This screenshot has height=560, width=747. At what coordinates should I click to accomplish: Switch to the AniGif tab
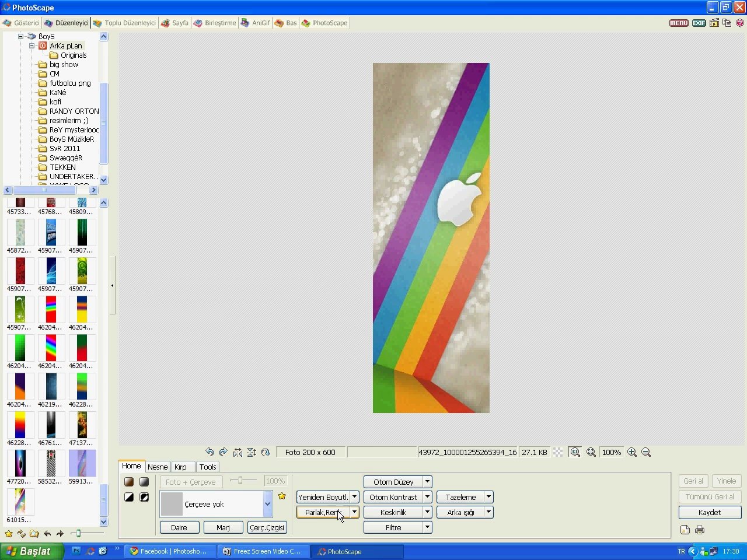255,23
